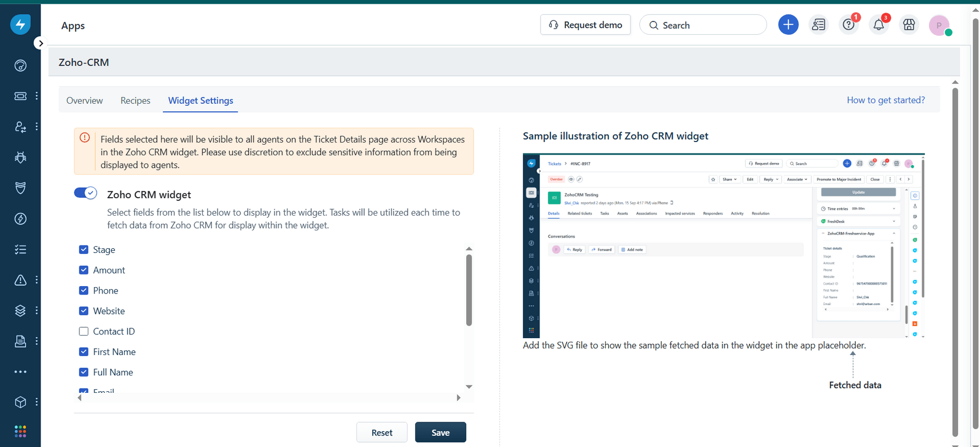Open the lightning circle icon in sidebar

(x=21, y=219)
